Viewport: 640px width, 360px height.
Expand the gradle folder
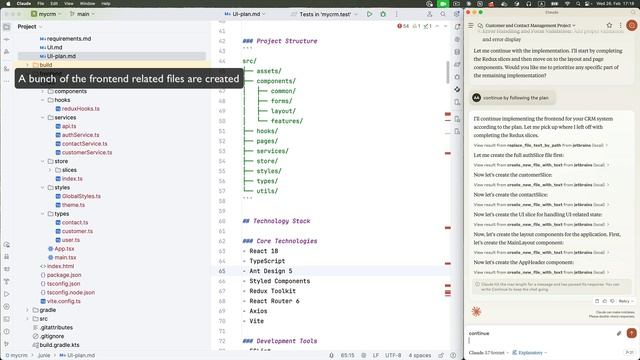coord(28,310)
